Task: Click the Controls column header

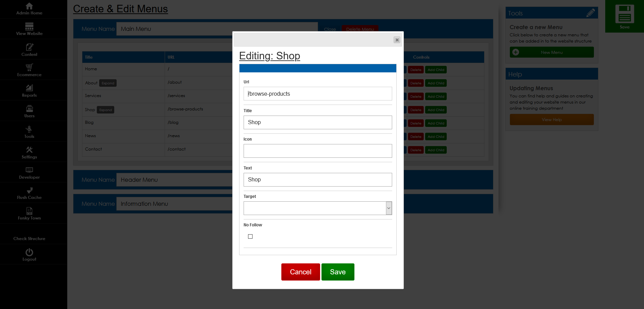Action: pos(421,57)
